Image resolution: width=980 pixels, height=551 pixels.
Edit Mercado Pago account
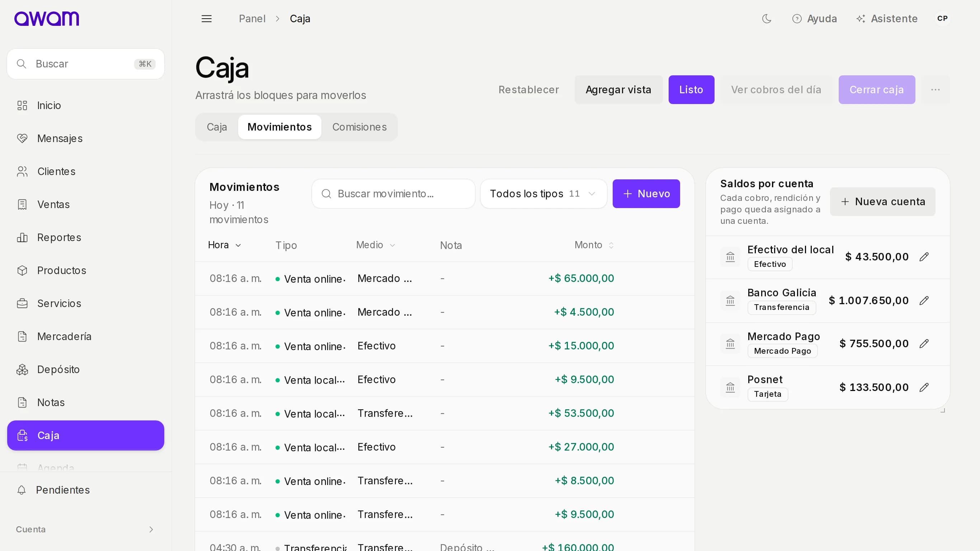tap(924, 344)
